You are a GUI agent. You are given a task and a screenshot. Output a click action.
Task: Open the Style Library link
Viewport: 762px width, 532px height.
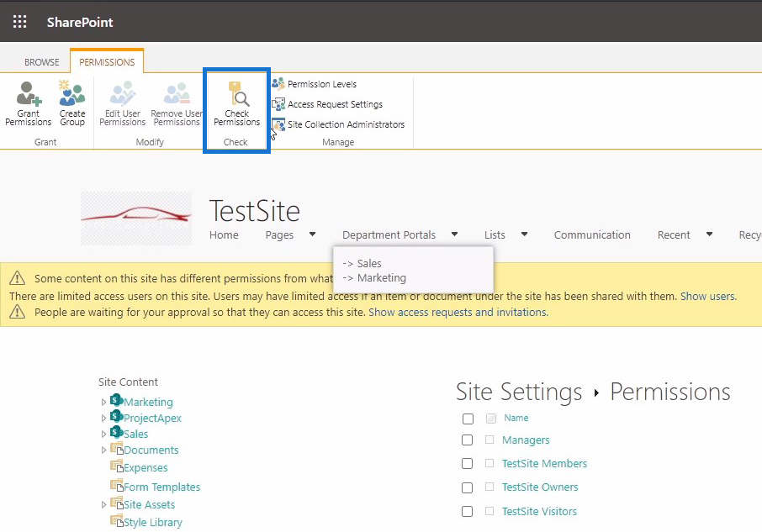[152, 523]
